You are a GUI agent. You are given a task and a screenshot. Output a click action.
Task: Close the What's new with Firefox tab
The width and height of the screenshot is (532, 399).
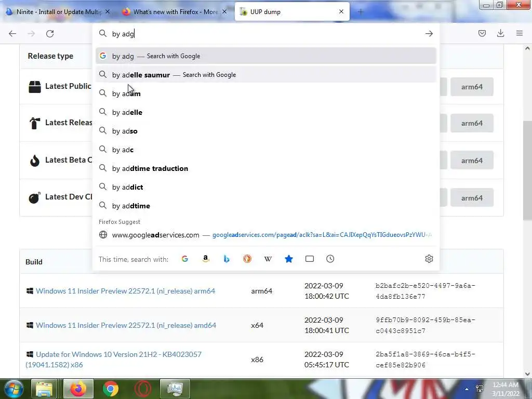[224, 11]
